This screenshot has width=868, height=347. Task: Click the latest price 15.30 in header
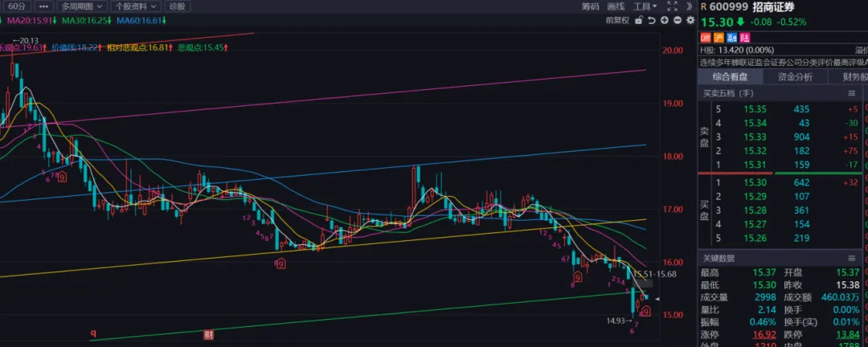(x=717, y=22)
